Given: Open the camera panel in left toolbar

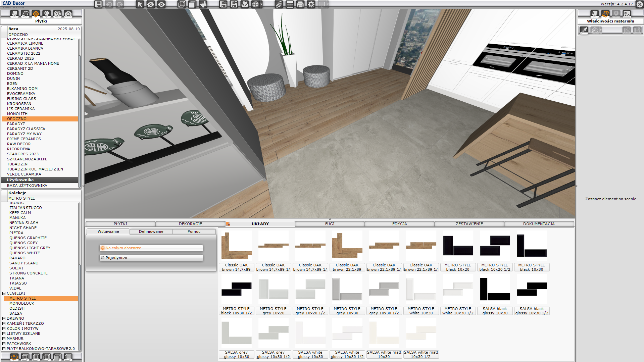Looking at the screenshot, I should (x=68, y=14).
